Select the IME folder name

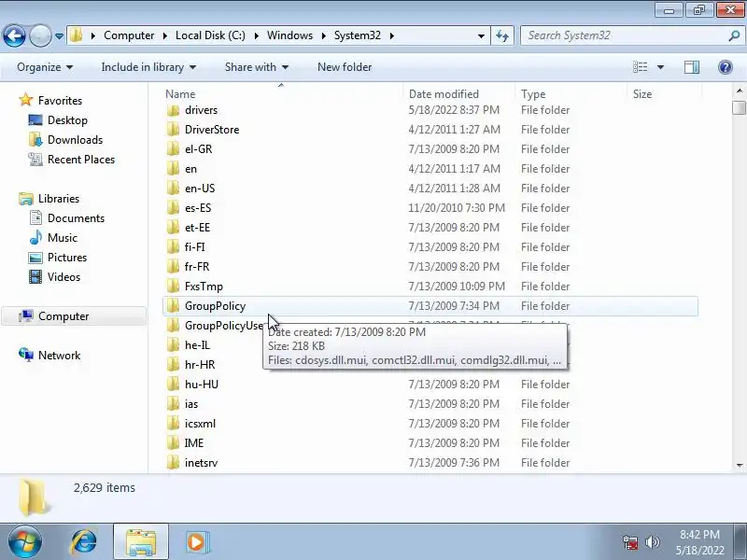tap(194, 442)
